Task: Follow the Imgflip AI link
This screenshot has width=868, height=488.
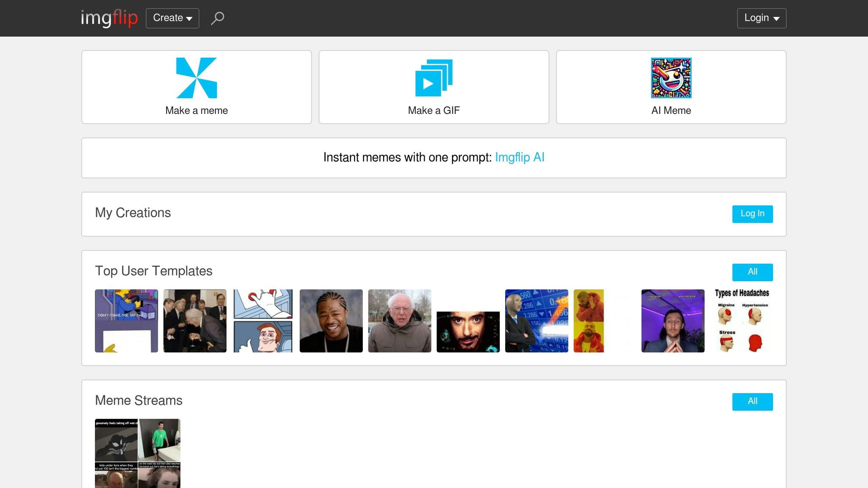Action: click(x=520, y=158)
